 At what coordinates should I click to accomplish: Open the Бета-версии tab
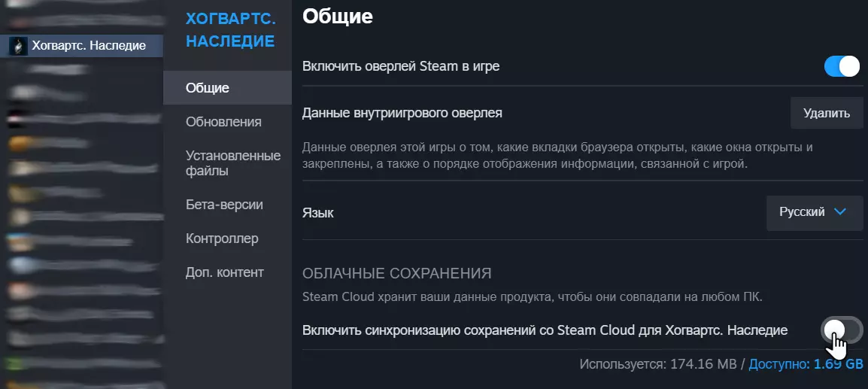tap(223, 205)
